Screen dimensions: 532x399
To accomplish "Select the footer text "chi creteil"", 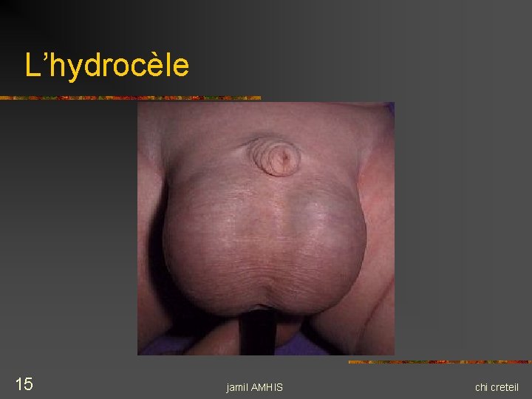I will click(497, 387).
